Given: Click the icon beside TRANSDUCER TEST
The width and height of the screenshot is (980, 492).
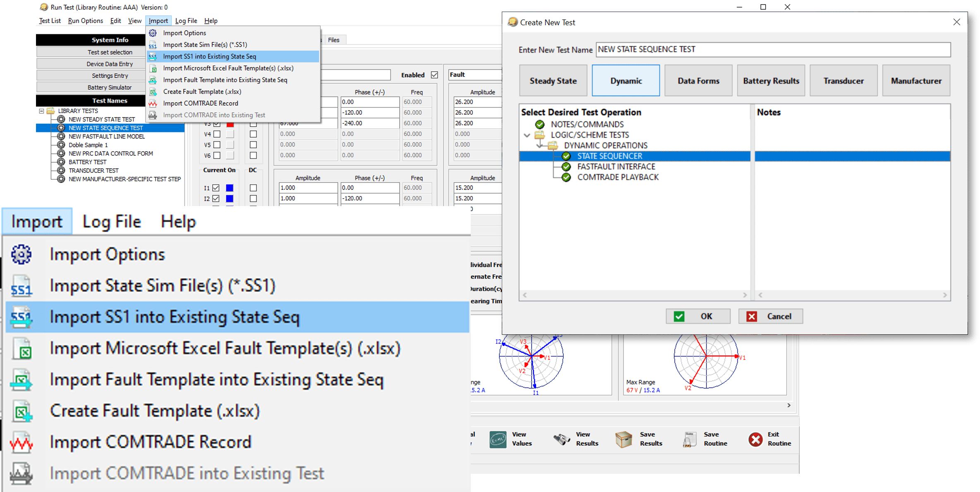Looking at the screenshot, I should point(61,170).
